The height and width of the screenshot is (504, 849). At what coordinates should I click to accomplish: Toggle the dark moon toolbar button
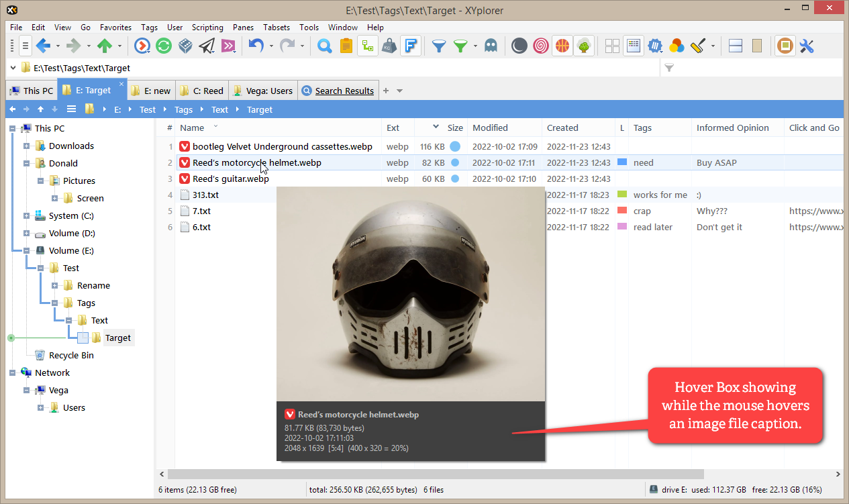(519, 46)
